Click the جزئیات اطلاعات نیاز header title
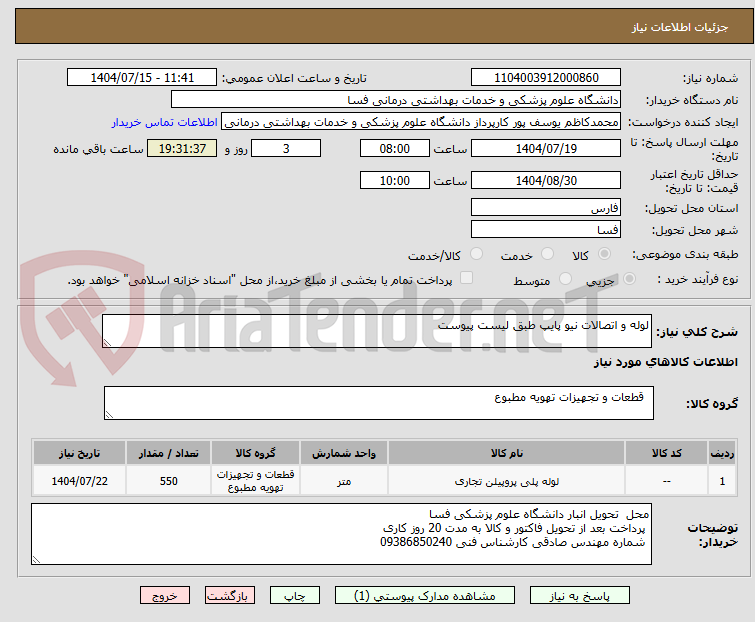Screen dimensions: 755x622 679,27
